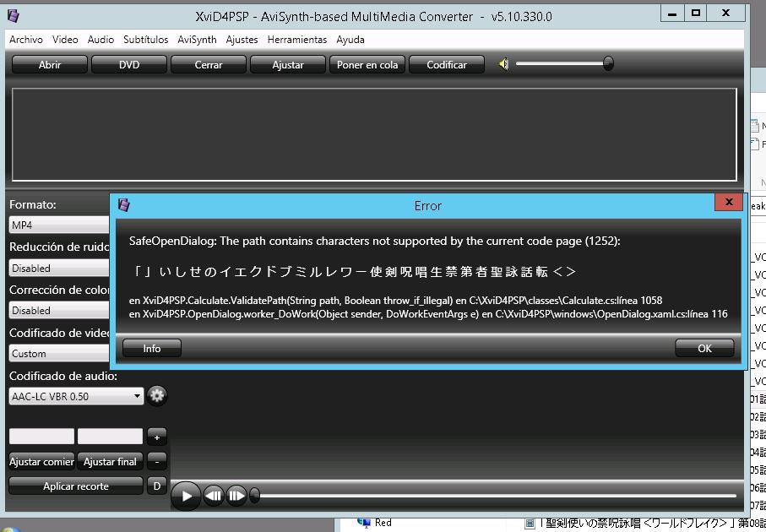Viewport: 766px width, 532px height.
Task: Maximize the XviD4PSP window
Action: 696,14
